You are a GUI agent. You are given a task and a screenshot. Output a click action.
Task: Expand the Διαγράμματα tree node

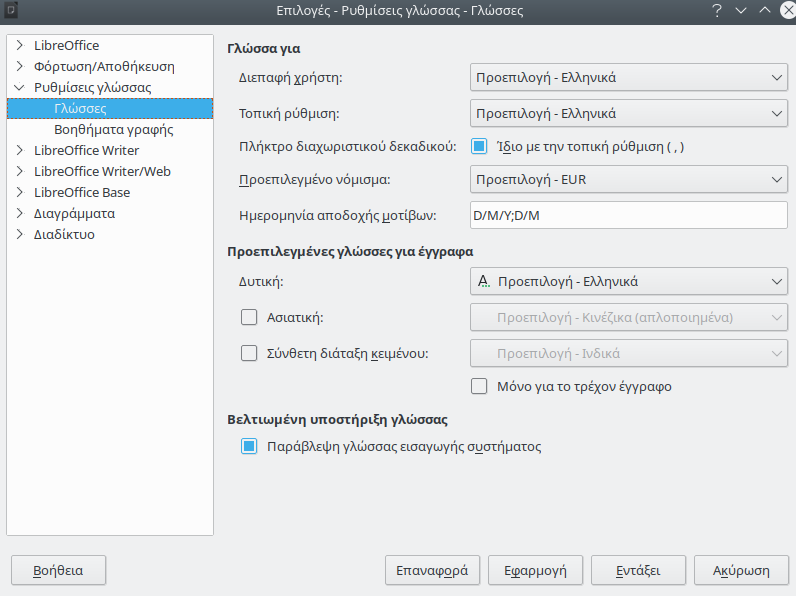(x=19, y=213)
